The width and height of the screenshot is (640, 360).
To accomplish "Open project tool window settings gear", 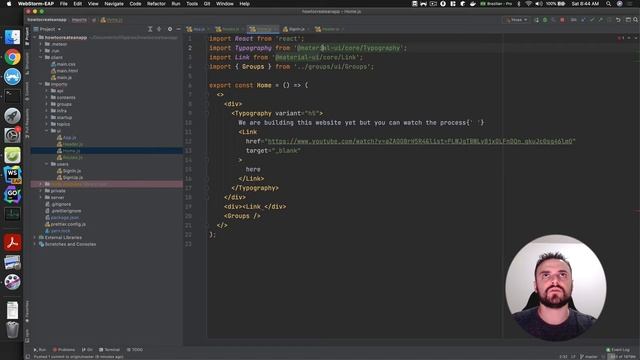I will point(170,29).
